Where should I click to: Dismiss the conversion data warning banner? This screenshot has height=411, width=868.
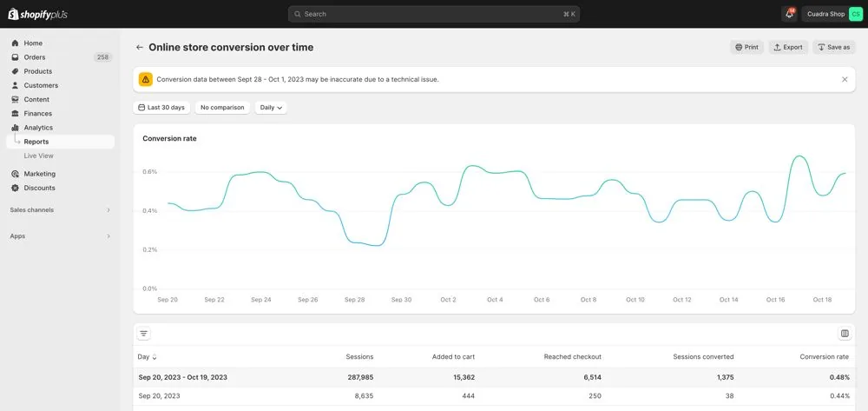(845, 79)
